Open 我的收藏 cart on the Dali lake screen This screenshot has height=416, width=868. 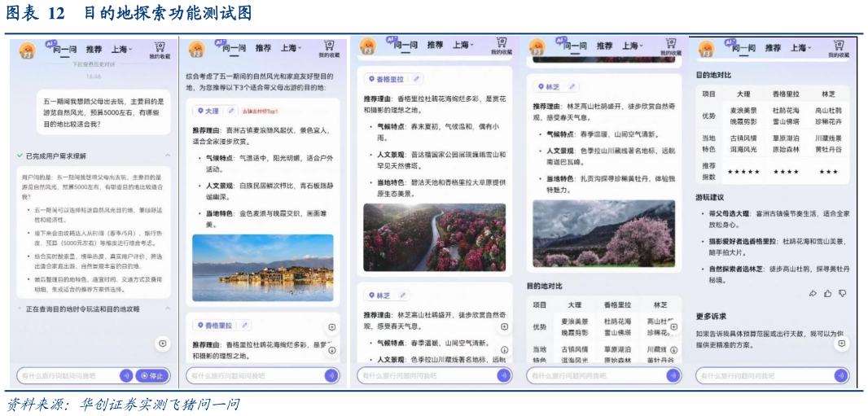[329, 48]
